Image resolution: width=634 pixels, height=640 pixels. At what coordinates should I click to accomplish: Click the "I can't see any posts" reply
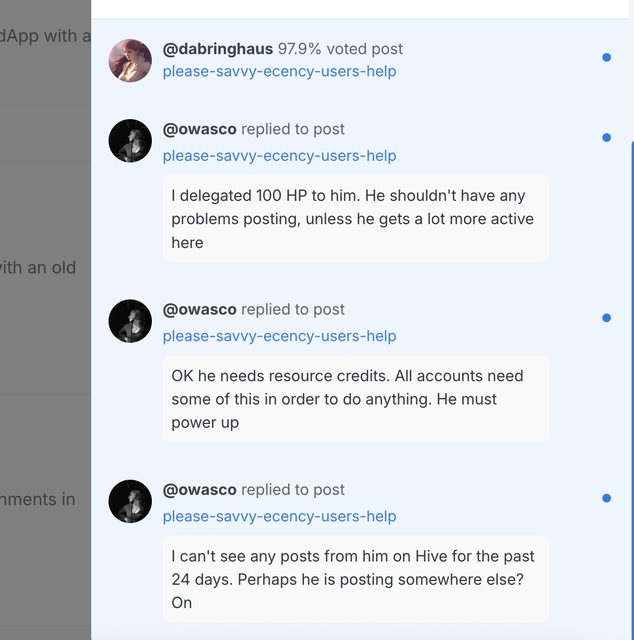pos(355,579)
